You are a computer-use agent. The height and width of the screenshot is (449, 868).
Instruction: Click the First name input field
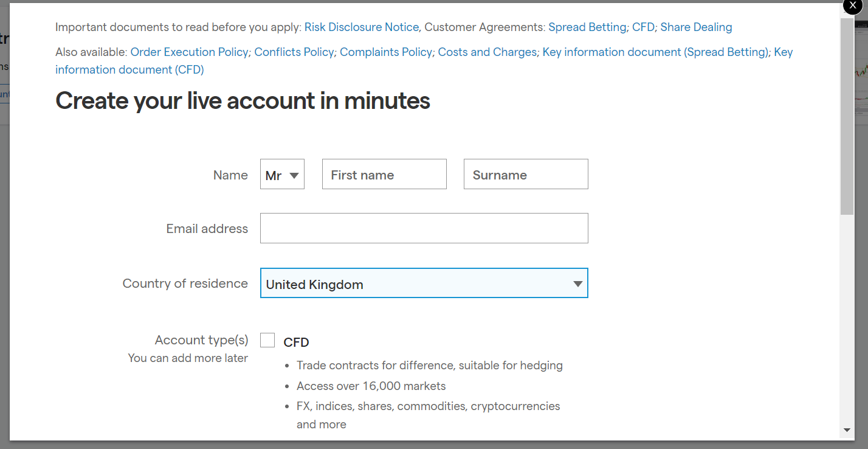coord(384,175)
